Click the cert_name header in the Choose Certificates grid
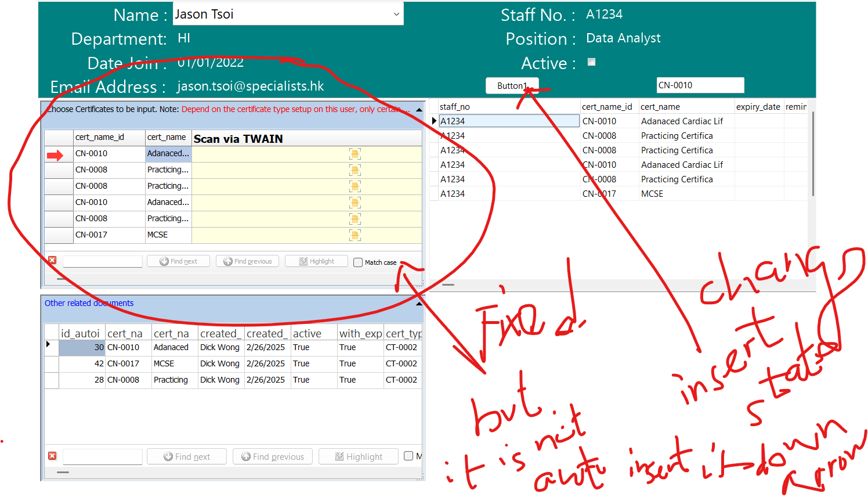This screenshot has height=497, width=868. [168, 138]
